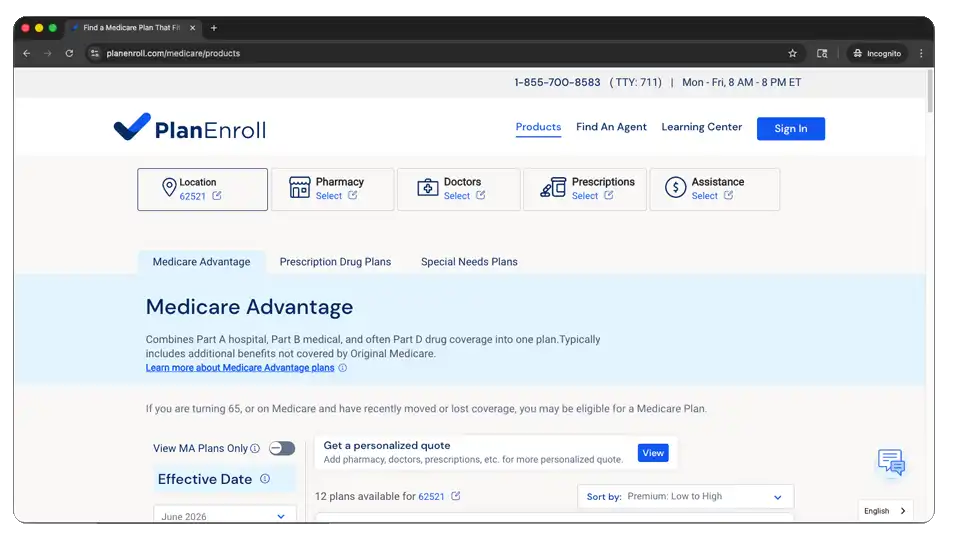Click site info icon in address bar

pyautogui.click(x=94, y=53)
